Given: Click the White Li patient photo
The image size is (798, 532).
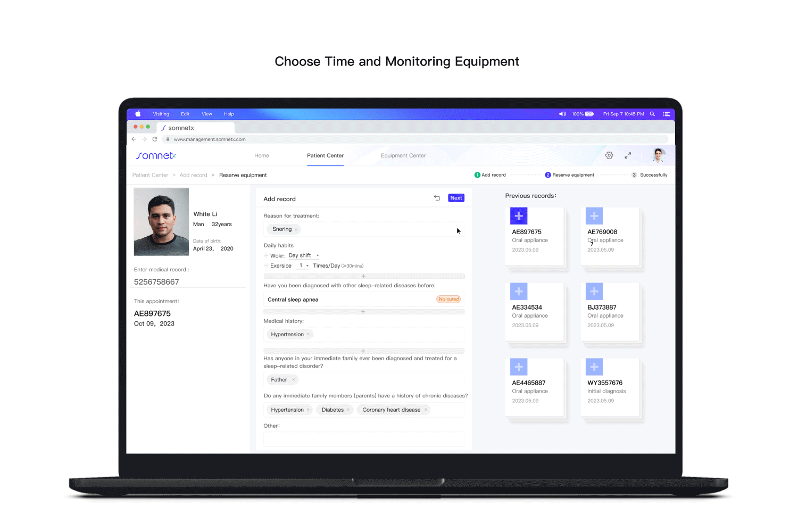Looking at the screenshot, I should coord(161,222).
